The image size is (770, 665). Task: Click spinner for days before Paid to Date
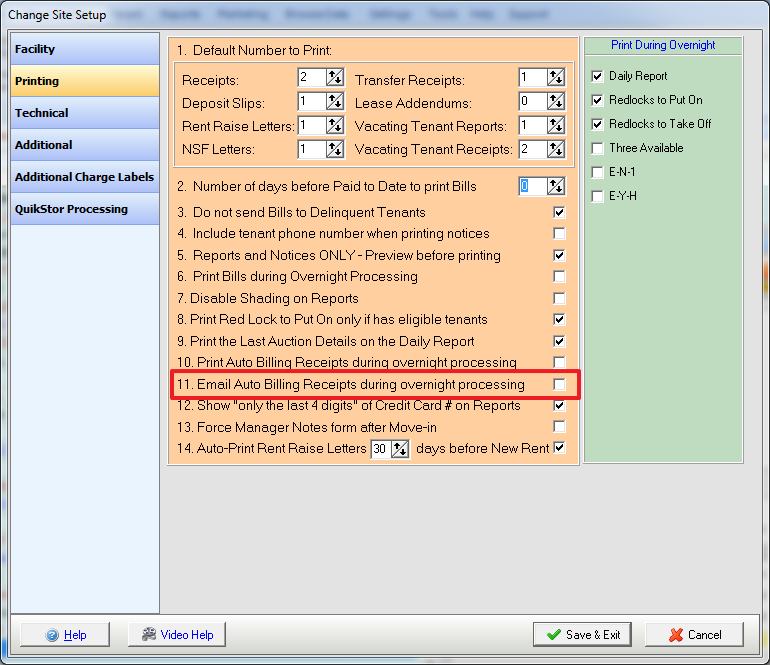coord(556,186)
